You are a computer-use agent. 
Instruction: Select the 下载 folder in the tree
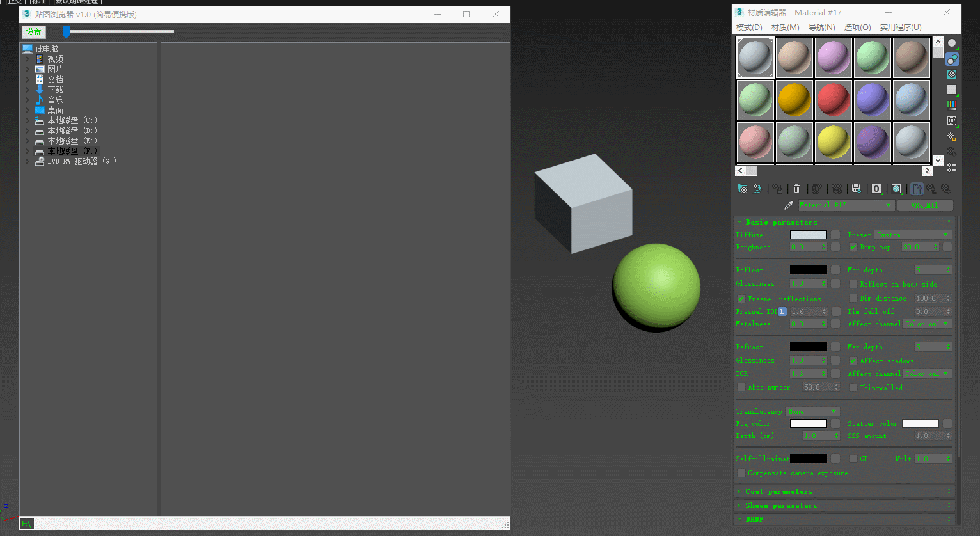pos(55,90)
